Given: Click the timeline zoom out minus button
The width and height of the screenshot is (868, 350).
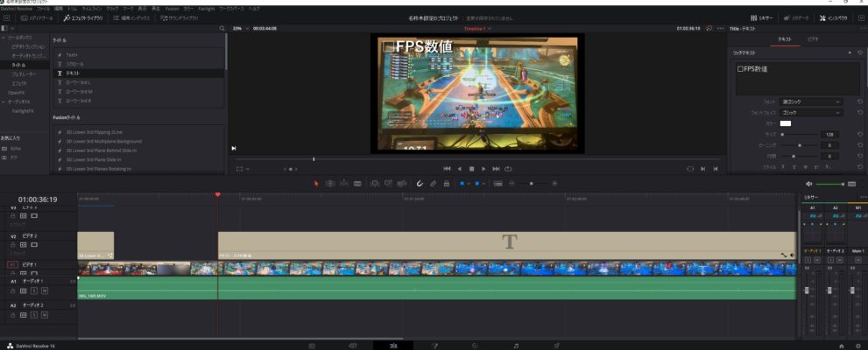Looking at the screenshot, I should coord(512,184).
